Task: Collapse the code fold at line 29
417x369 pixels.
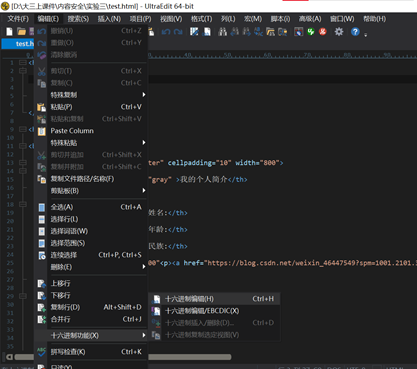Action: click(23, 296)
